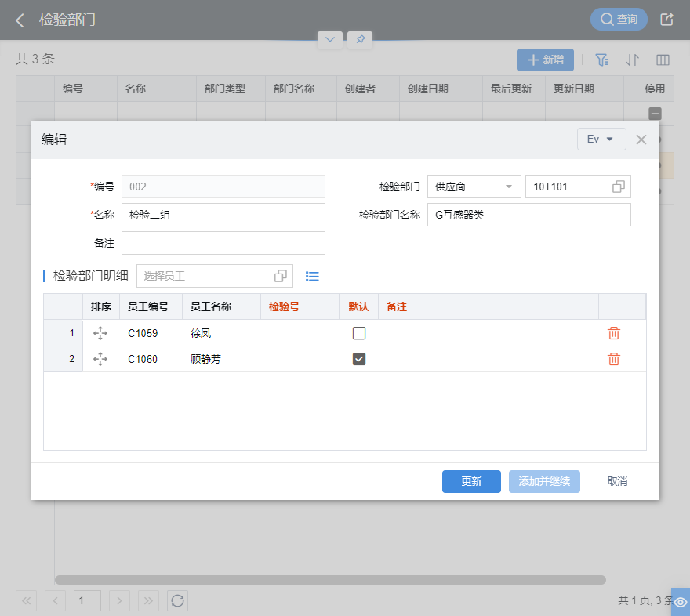Click the 员工名称 column header
This screenshot has width=690, height=616.
pos(221,306)
